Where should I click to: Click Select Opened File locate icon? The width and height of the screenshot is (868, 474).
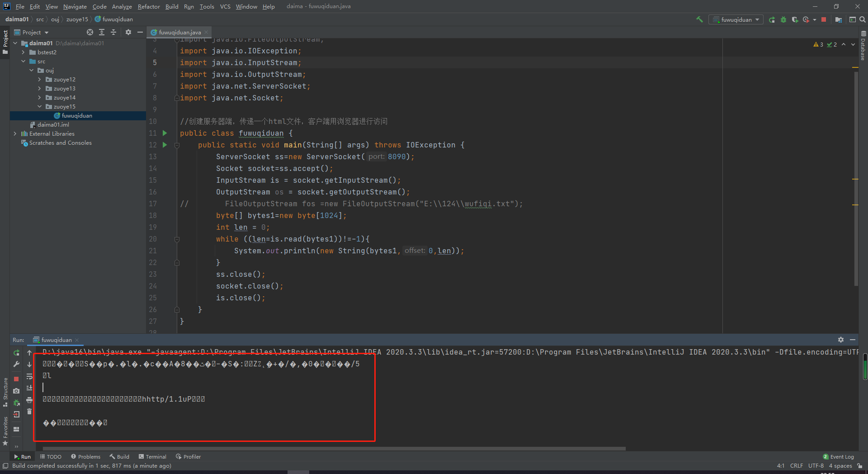pyautogui.click(x=90, y=32)
